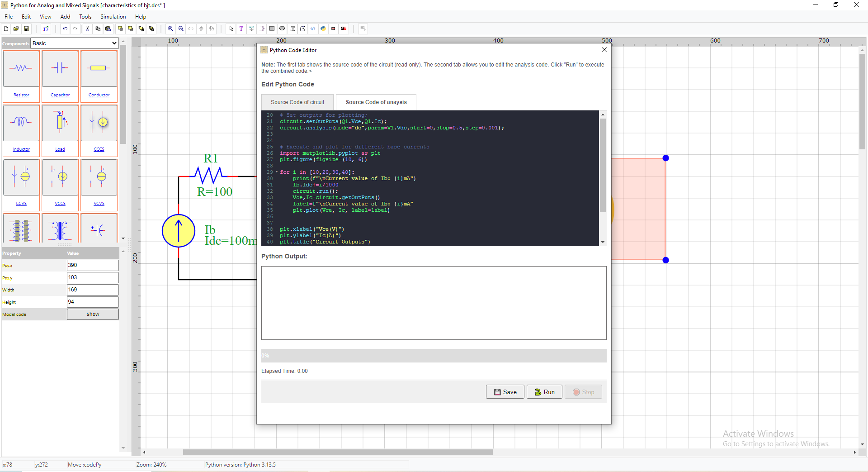Click code editor scrollbar down arrow

[603, 243]
